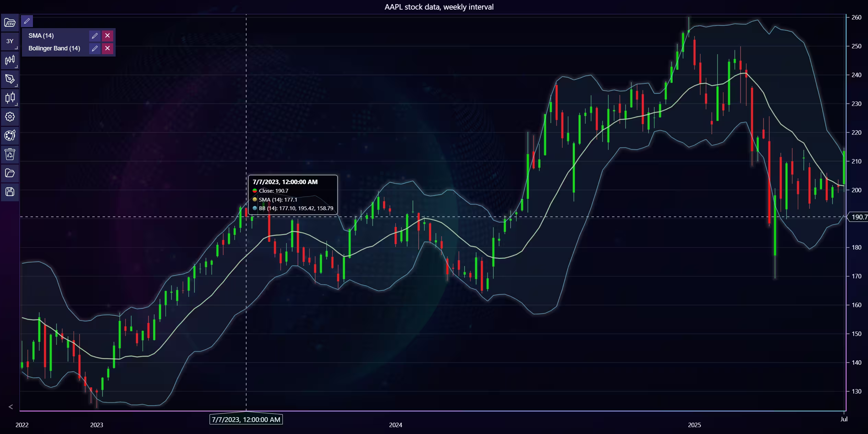Click the Bollinger Band (14) legend label
The image size is (868, 434).
54,48
